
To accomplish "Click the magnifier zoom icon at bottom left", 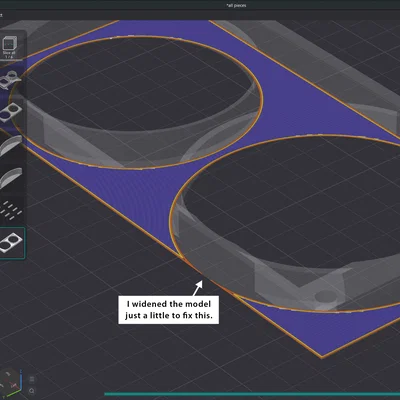I will tap(32, 391).
